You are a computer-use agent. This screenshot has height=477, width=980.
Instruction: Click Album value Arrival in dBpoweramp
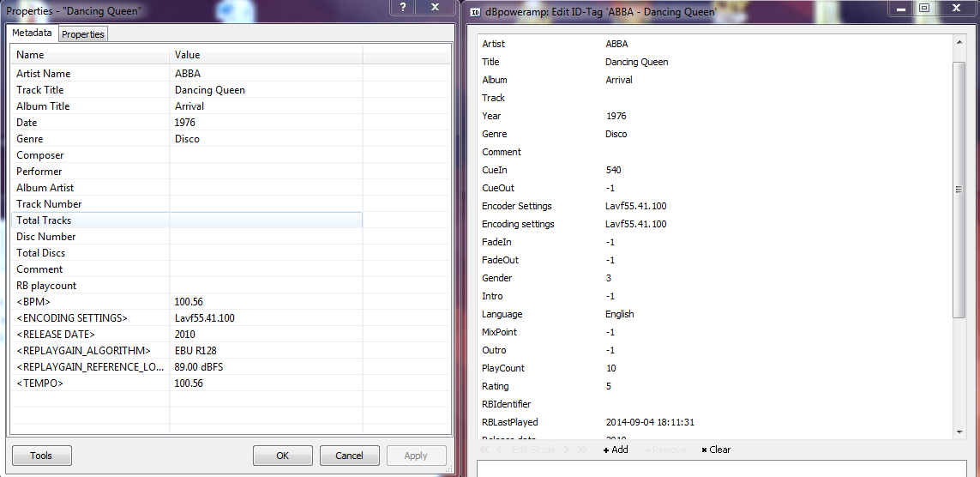(619, 80)
